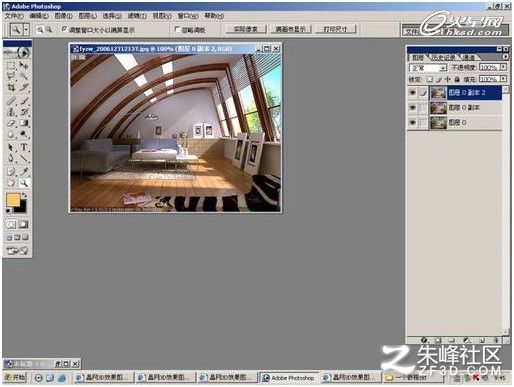Open the layer blend mode dropdown
Image resolution: width=514 pixels, height=387 pixels.
pos(428,68)
